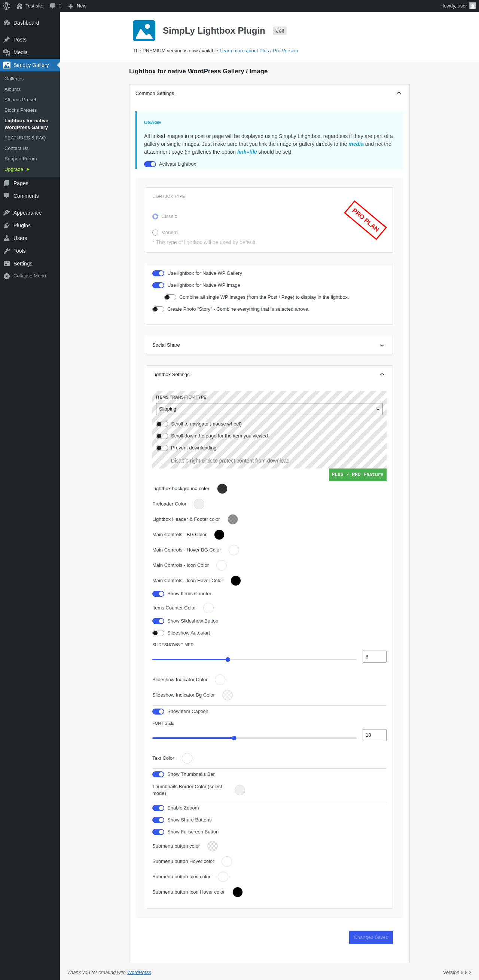Click the PLUS / PRO Feature badge

pos(357,475)
